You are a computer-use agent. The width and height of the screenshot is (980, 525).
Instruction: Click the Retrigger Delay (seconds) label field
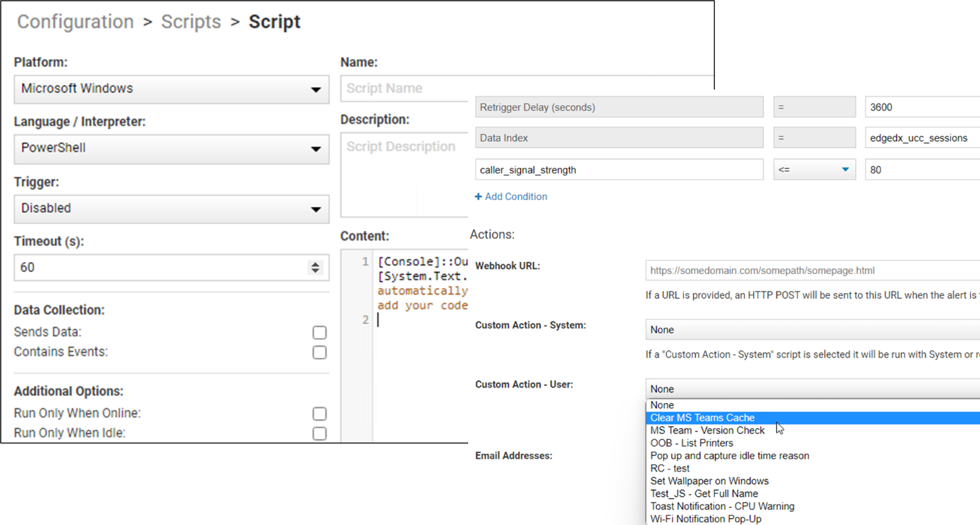click(619, 107)
